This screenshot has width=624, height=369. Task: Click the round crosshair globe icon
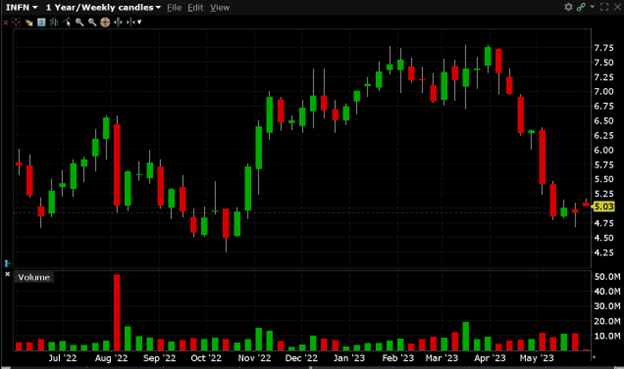[x=105, y=22]
